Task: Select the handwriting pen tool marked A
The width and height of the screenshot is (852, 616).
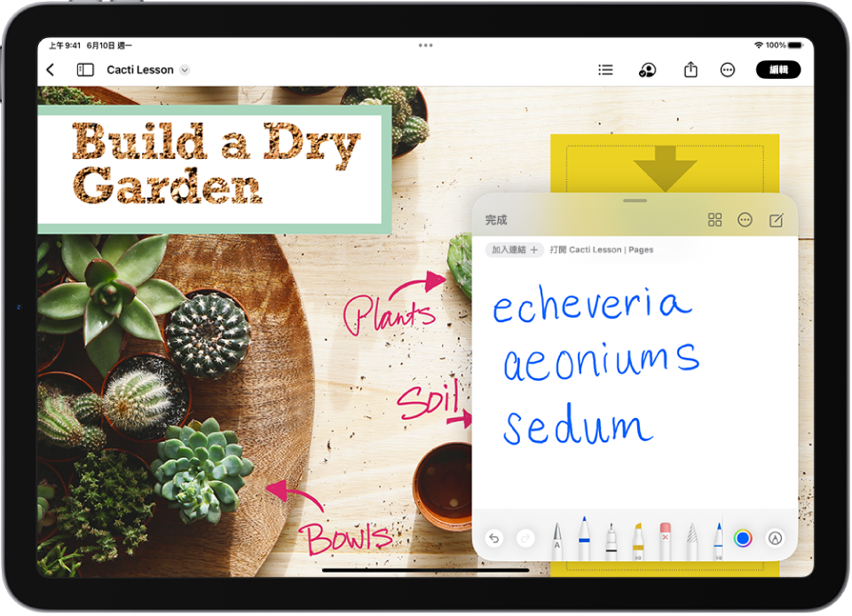Action: tap(557, 540)
